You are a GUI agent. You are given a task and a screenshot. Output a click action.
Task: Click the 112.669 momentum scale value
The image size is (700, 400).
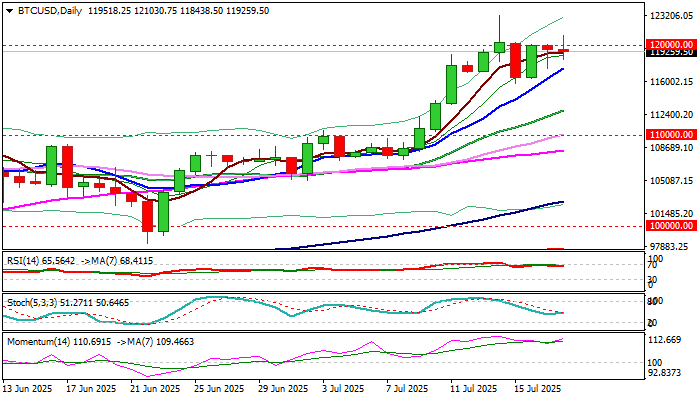tap(665, 340)
